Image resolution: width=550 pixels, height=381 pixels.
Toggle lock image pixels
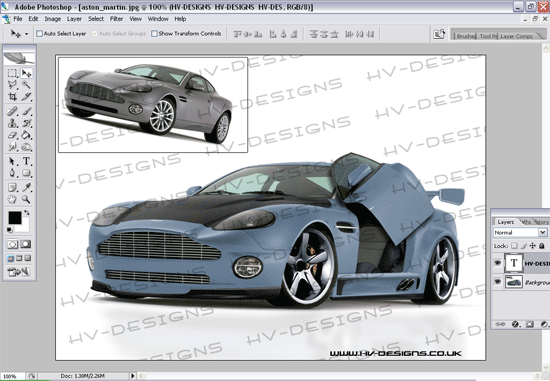point(524,246)
